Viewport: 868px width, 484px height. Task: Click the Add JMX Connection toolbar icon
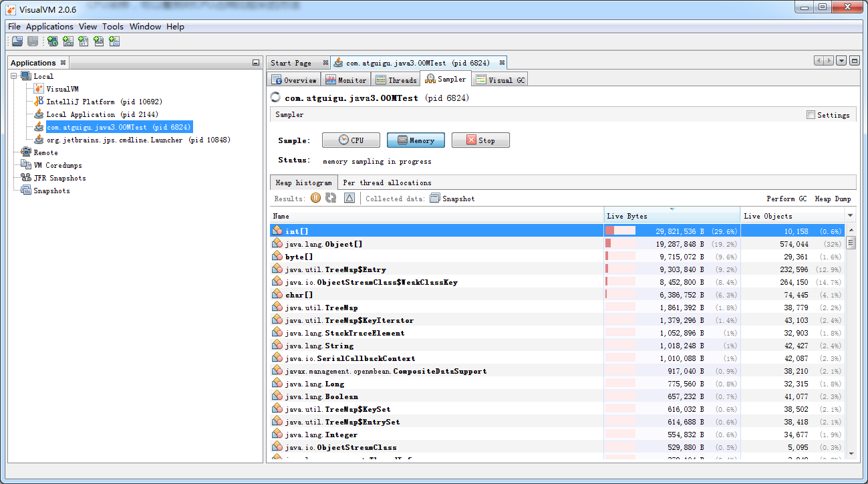click(x=68, y=41)
